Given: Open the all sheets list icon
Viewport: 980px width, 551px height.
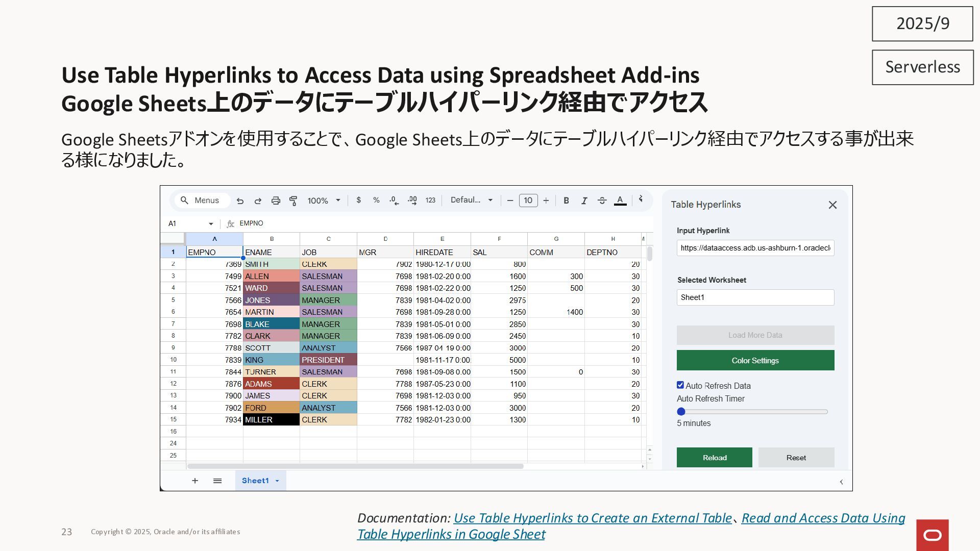Looking at the screenshot, I should [x=217, y=481].
